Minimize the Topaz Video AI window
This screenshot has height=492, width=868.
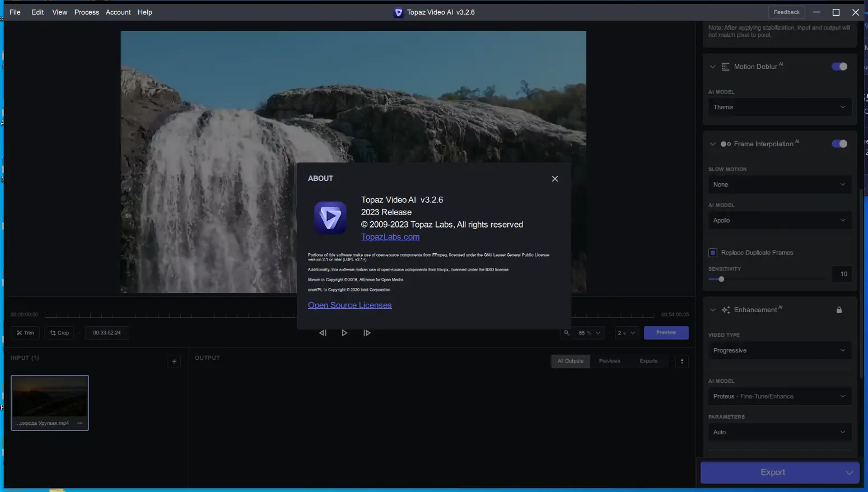click(816, 12)
